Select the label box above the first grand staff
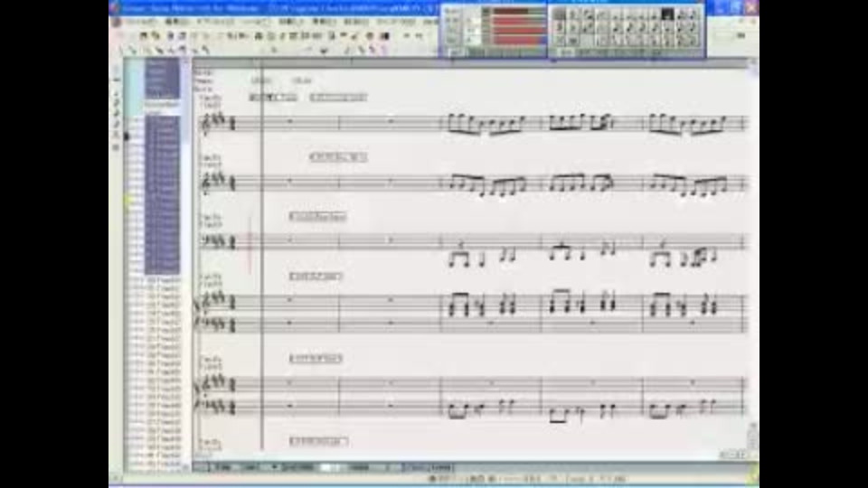The image size is (868, 488). [x=316, y=277]
